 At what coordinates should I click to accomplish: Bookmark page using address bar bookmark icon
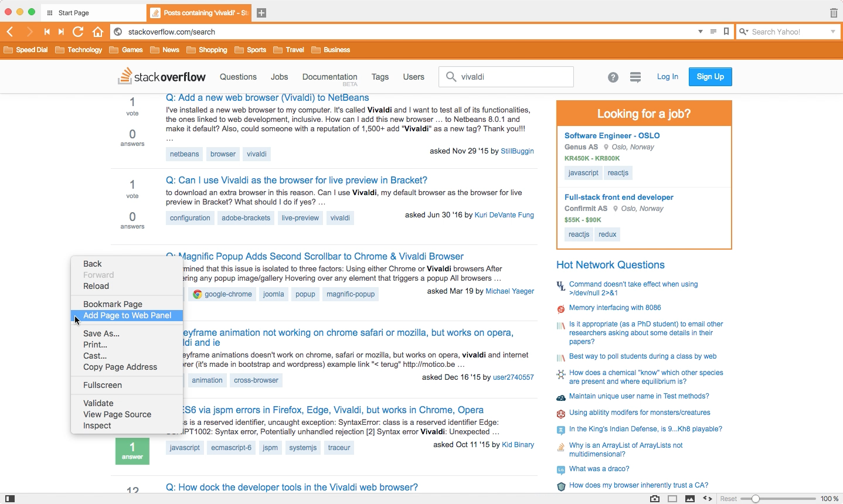[726, 32]
